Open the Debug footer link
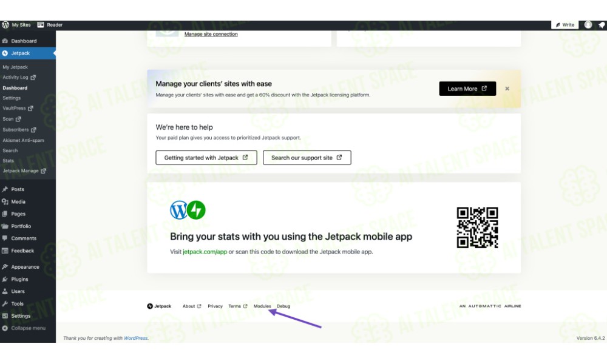The height and width of the screenshot is (364, 607). 283,306
